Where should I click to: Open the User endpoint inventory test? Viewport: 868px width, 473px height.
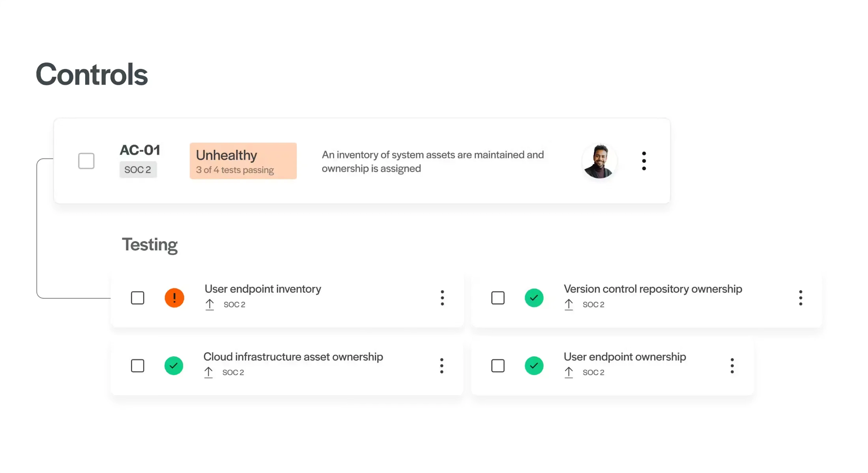point(263,289)
